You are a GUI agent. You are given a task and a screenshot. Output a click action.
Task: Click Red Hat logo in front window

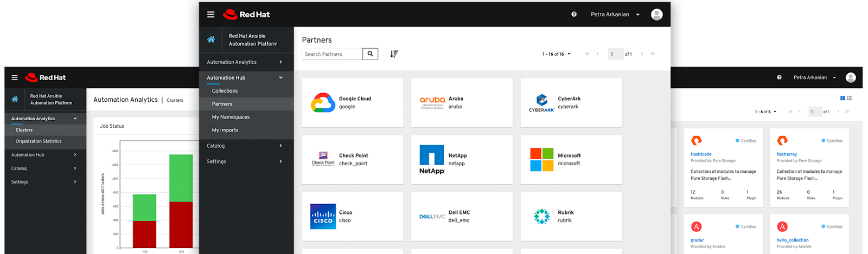click(246, 15)
